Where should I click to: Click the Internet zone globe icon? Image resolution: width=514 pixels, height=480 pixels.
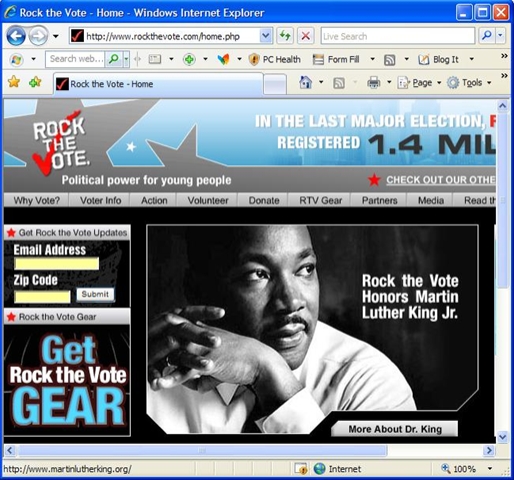pos(319,469)
